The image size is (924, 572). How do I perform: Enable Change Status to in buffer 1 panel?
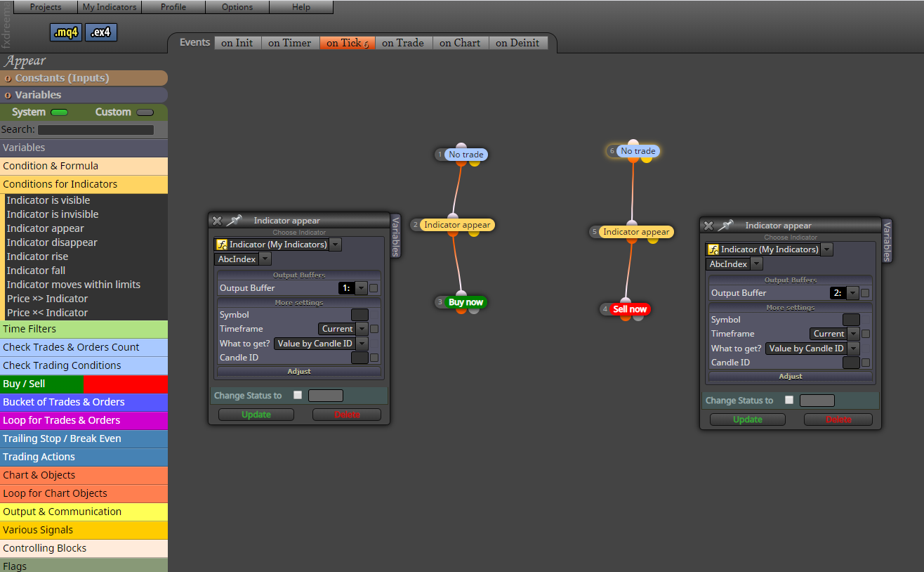coord(298,395)
